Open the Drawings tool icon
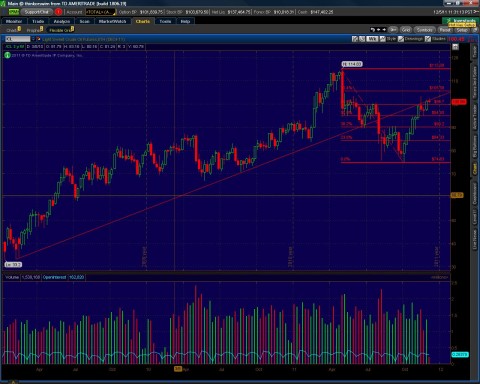 pos(401,39)
